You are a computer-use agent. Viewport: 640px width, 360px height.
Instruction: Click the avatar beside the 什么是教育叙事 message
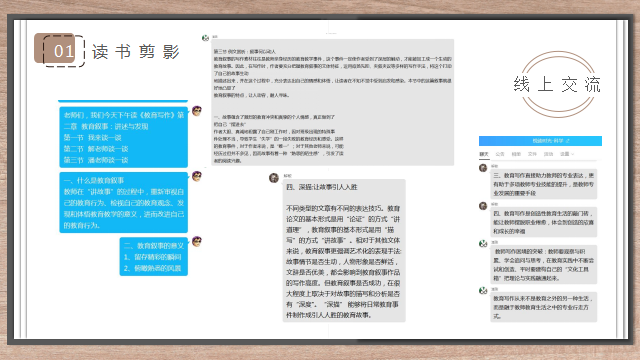(197, 176)
